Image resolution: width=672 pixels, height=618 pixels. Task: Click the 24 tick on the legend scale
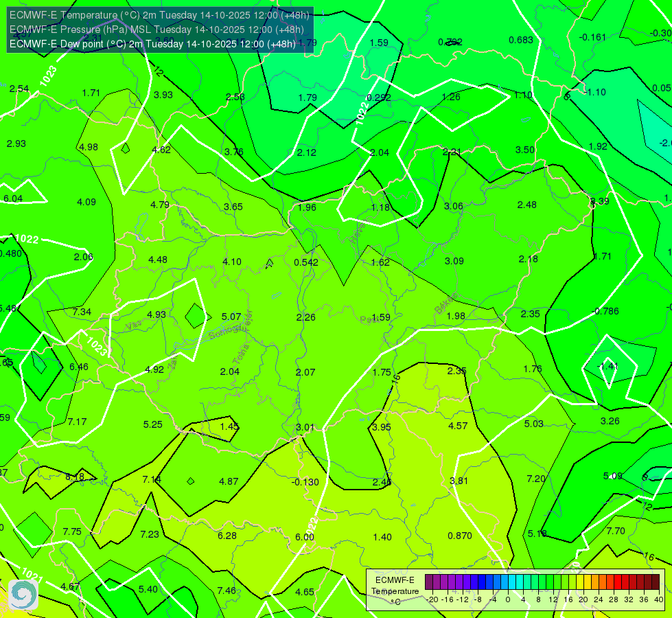[599, 599]
